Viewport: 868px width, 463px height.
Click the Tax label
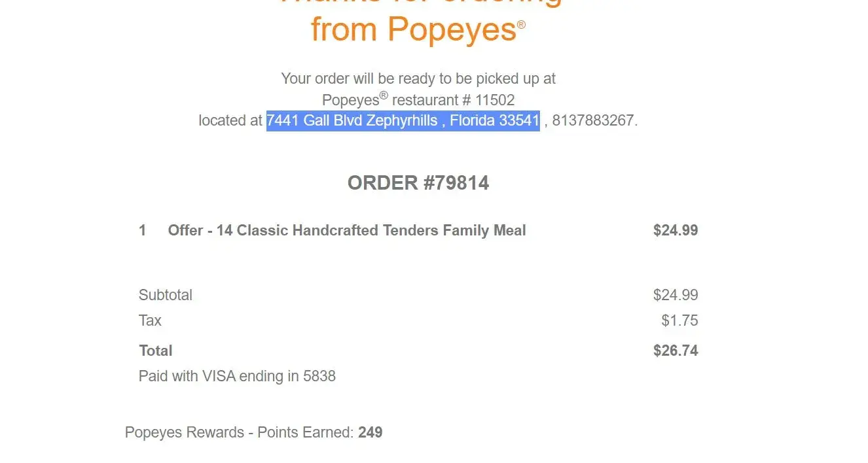point(150,320)
